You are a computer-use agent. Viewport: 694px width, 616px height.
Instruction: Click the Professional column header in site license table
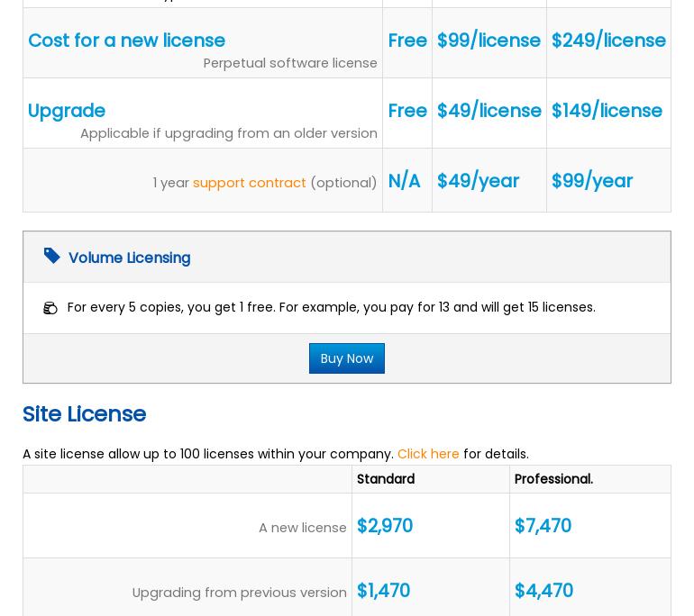tap(553, 479)
